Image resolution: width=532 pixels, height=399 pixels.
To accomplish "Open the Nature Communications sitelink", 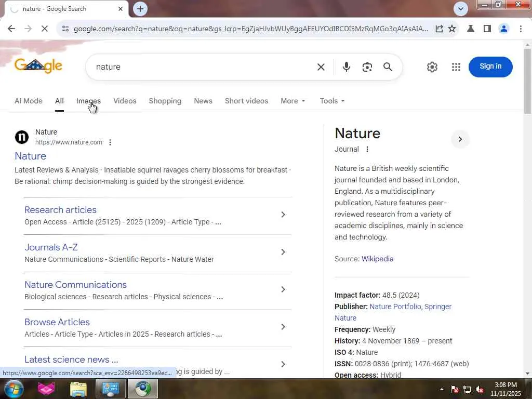I will [x=75, y=284].
